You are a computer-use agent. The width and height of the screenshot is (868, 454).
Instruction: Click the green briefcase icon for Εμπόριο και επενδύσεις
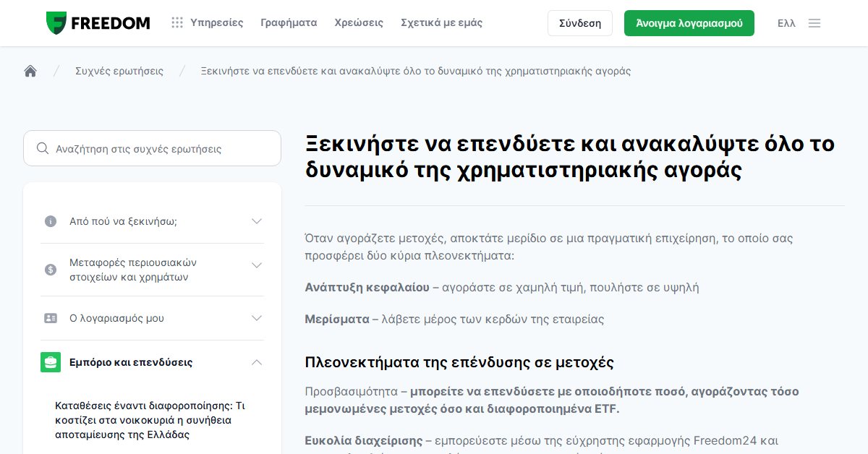(x=51, y=362)
